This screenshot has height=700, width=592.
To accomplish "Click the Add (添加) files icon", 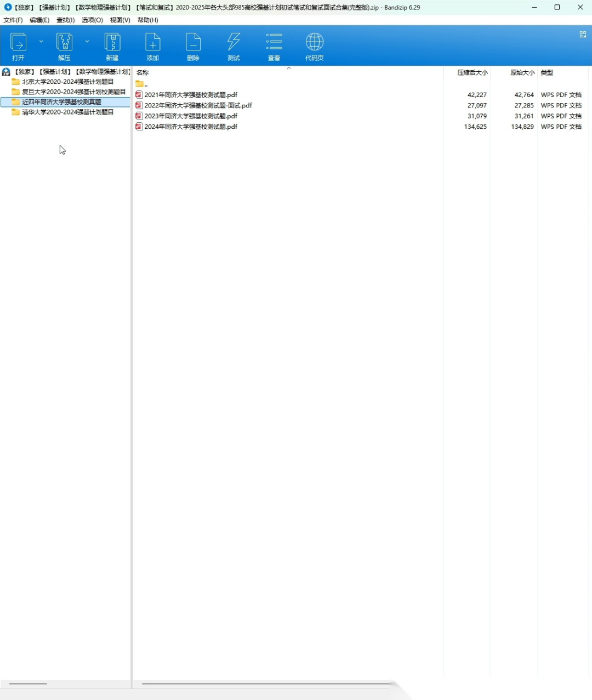I will [152, 43].
